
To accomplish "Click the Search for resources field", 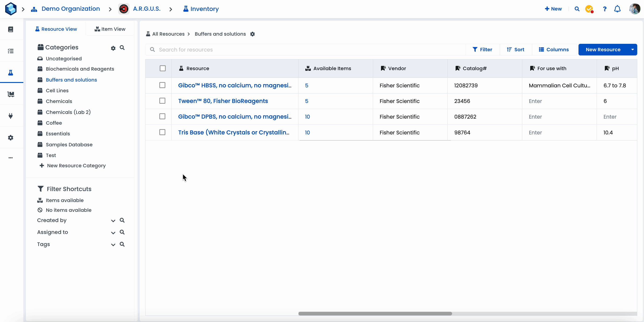I will point(305,49).
